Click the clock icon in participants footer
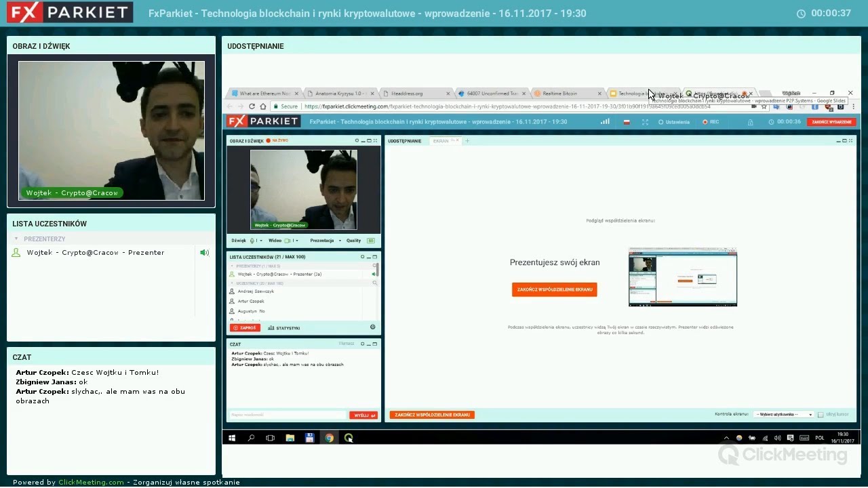 point(372,327)
